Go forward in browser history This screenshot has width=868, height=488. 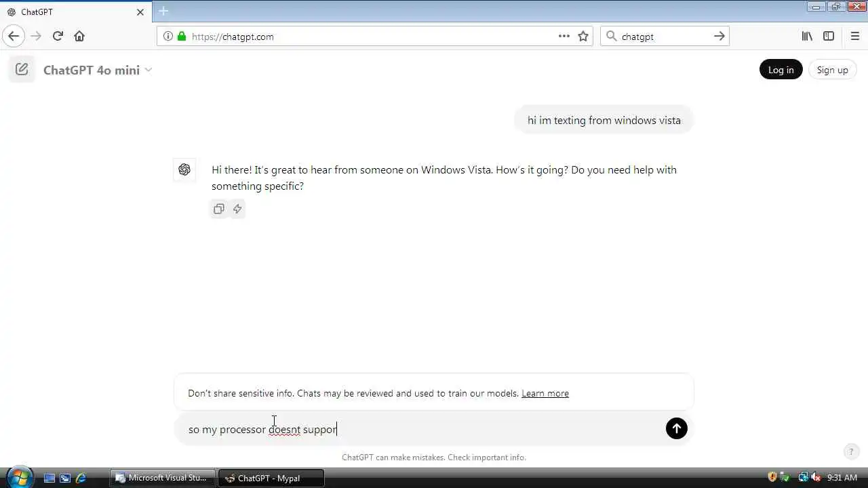pyautogui.click(x=36, y=36)
